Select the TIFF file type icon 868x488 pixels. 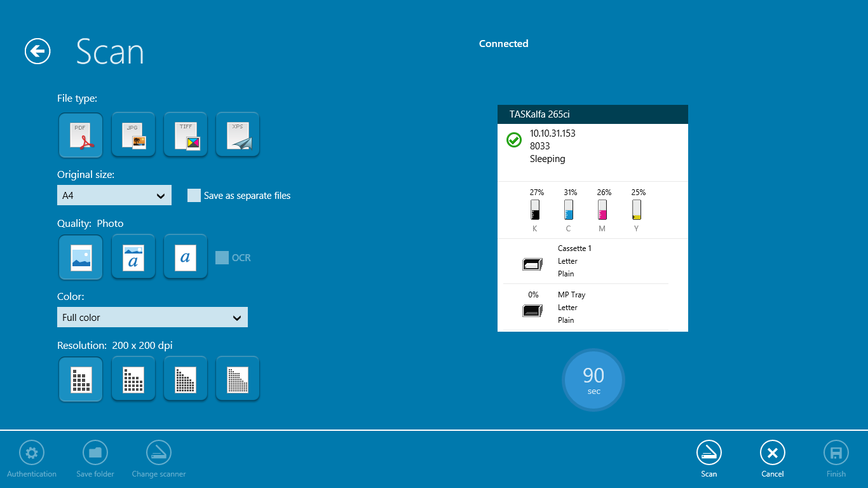tap(185, 135)
